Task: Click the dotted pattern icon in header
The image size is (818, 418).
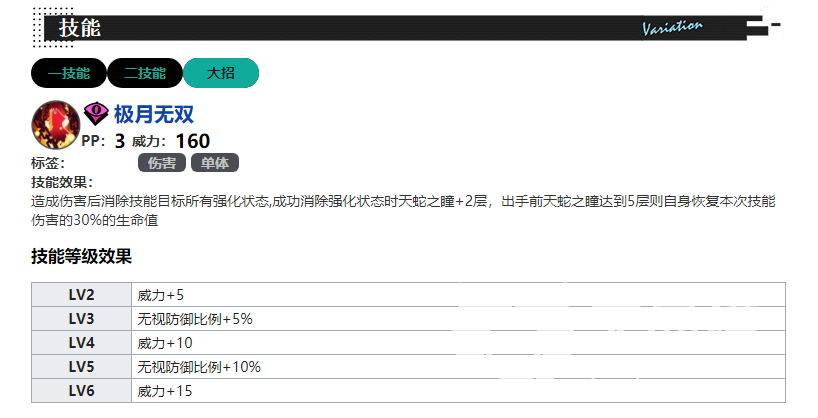Action: click(x=40, y=27)
